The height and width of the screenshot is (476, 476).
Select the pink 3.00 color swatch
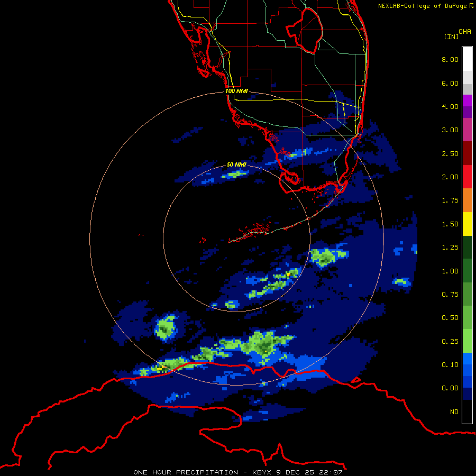click(x=467, y=130)
